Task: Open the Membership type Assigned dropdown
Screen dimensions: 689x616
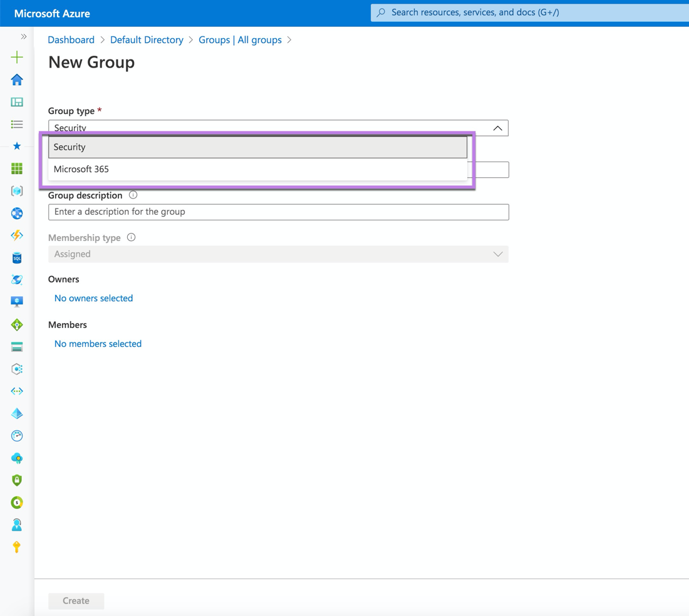Action: [278, 254]
